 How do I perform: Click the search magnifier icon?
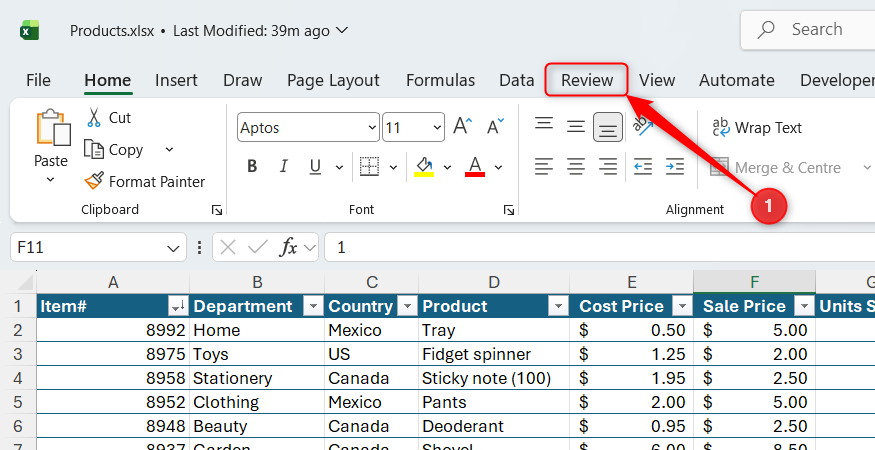pos(768,29)
